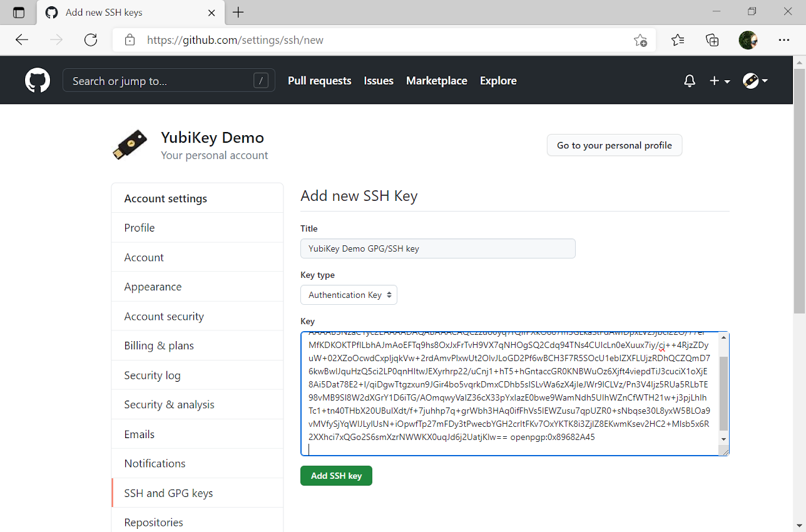
Task: Open the browser Collections icon
Action: tap(712, 40)
